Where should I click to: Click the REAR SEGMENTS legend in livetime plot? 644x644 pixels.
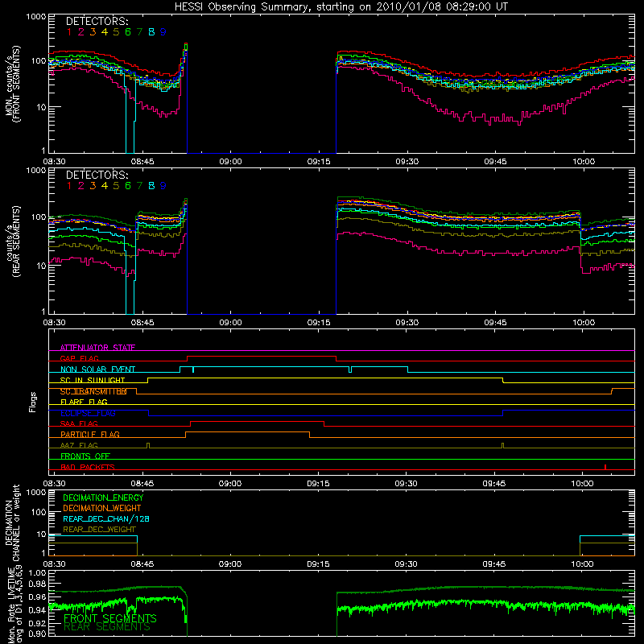pos(107,627)
